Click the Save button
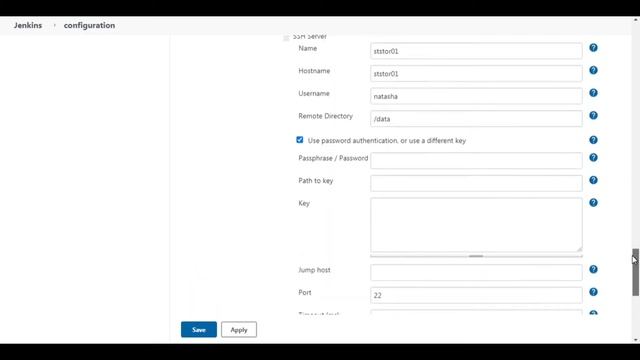The image size is (640, 360). pos(199,329)
